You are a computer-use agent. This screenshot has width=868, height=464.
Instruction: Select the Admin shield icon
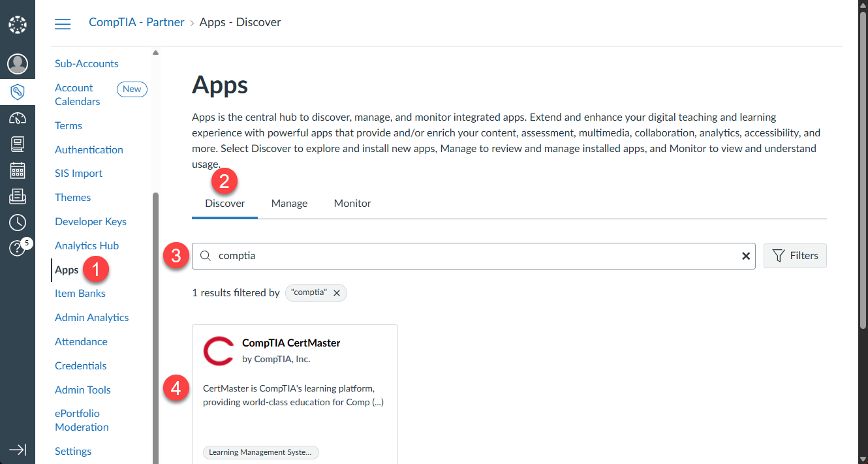18,92
